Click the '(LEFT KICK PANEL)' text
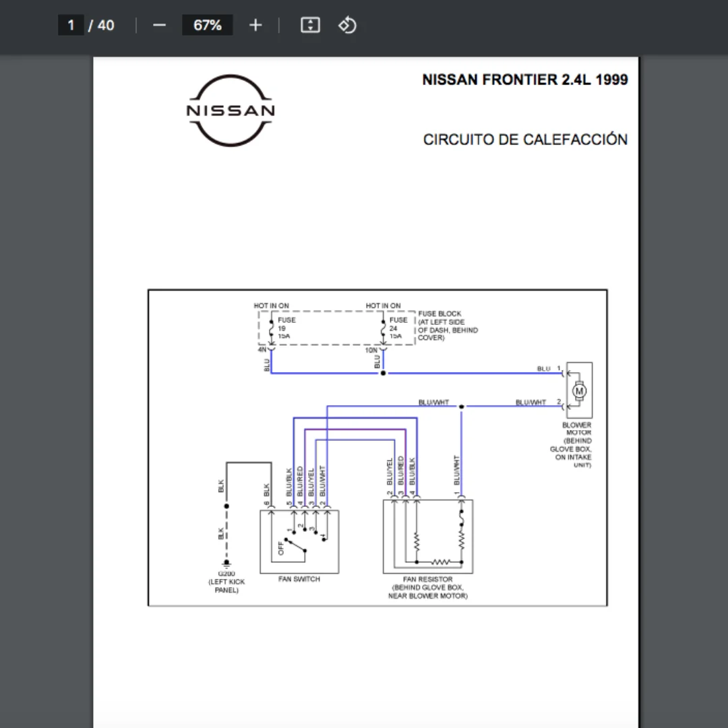Image resolution: width=728 pixels, height=728 pixels. [226, 586]
